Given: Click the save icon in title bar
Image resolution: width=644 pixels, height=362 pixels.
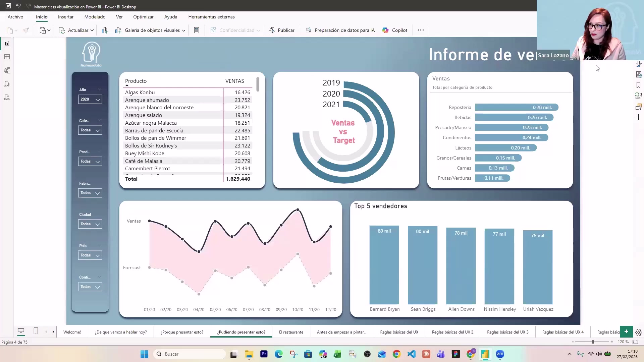Looking at the screenshot, I should tap(8, 6).
